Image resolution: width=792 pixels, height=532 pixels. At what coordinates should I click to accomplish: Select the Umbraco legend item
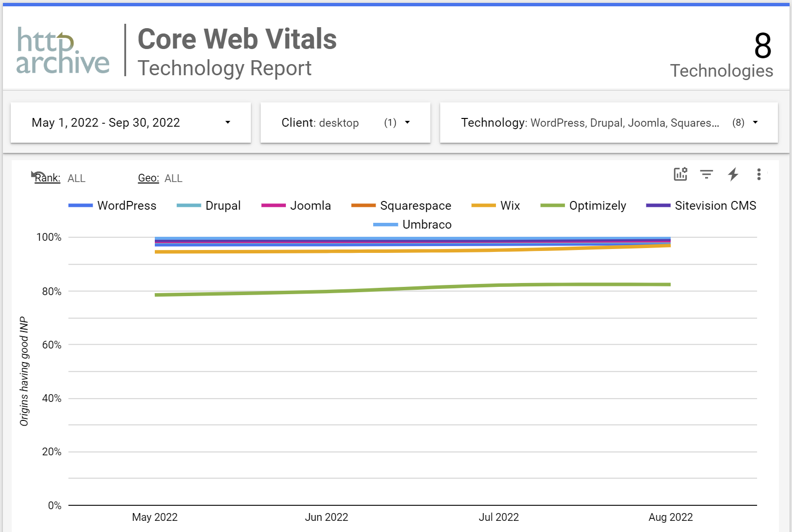[x=427, y=225]
